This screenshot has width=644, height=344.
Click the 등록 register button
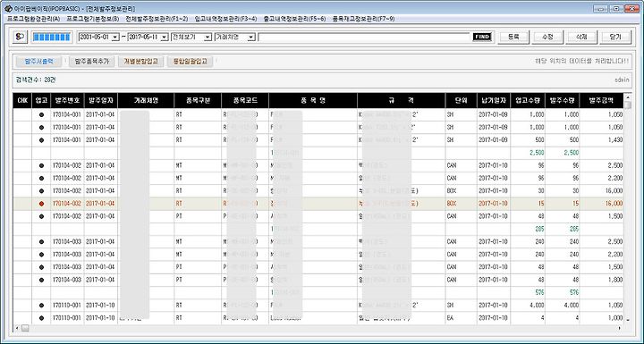[x=513, y=37]
